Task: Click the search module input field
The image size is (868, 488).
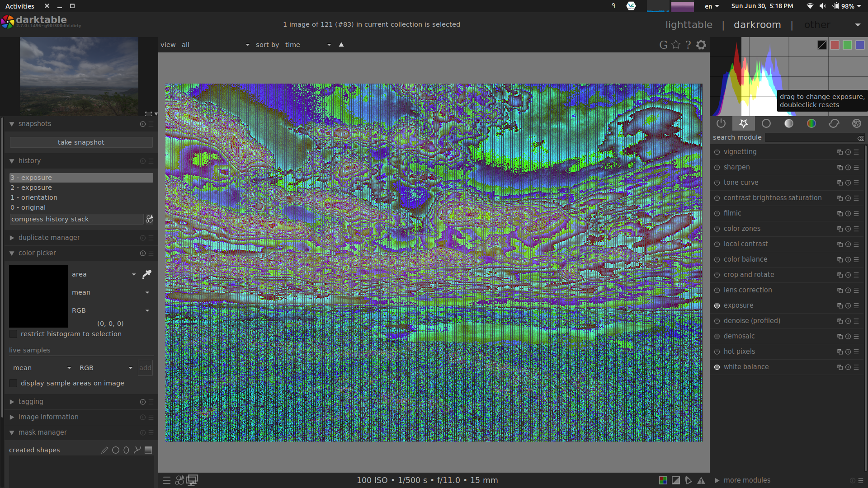Action: 811,138
